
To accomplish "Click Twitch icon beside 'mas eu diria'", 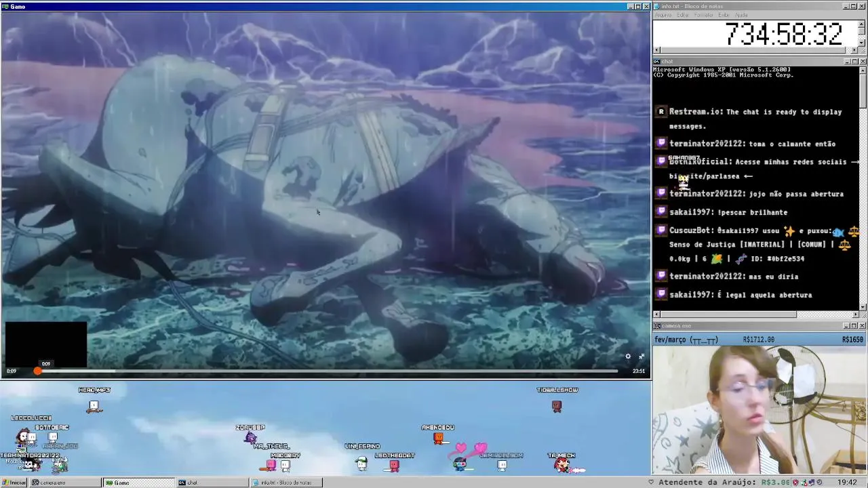I will [x=661, y=276].
